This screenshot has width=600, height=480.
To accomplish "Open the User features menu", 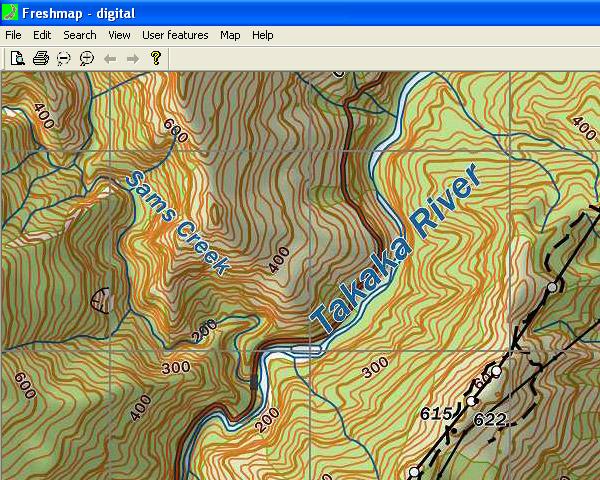I will tap(175, 35).
